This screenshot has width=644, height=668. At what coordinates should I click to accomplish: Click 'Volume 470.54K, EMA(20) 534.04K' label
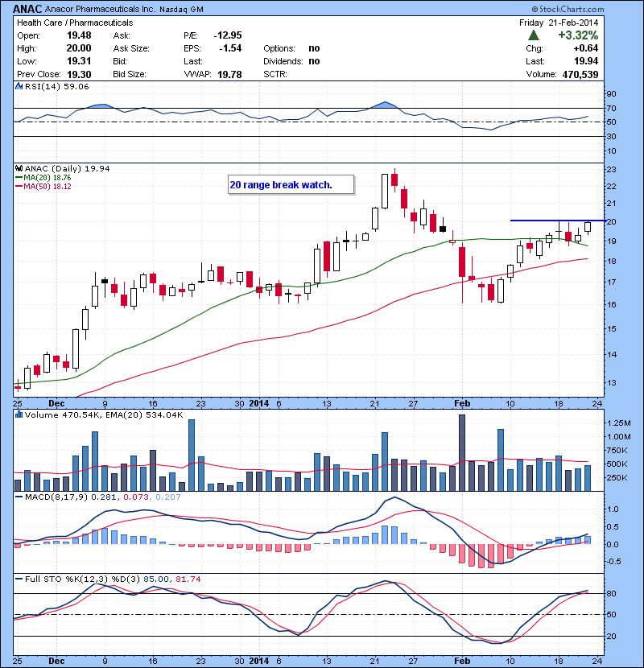(x=104, y=414)
